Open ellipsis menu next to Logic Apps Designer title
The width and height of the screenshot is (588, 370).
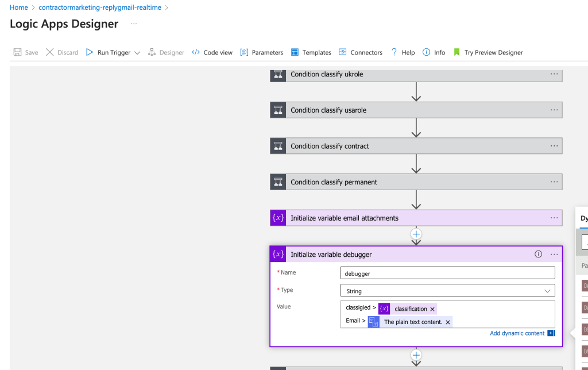pos(134,24)
